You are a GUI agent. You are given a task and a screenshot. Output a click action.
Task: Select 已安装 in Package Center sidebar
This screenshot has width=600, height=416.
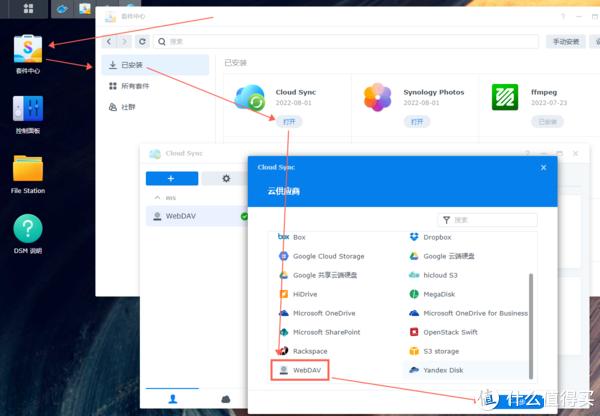click(155, 65)
